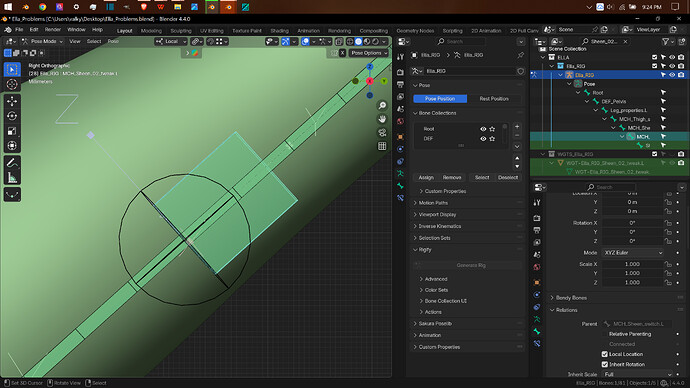
Task: Expand the Bendy Bones panel
Action: [571, 298]
